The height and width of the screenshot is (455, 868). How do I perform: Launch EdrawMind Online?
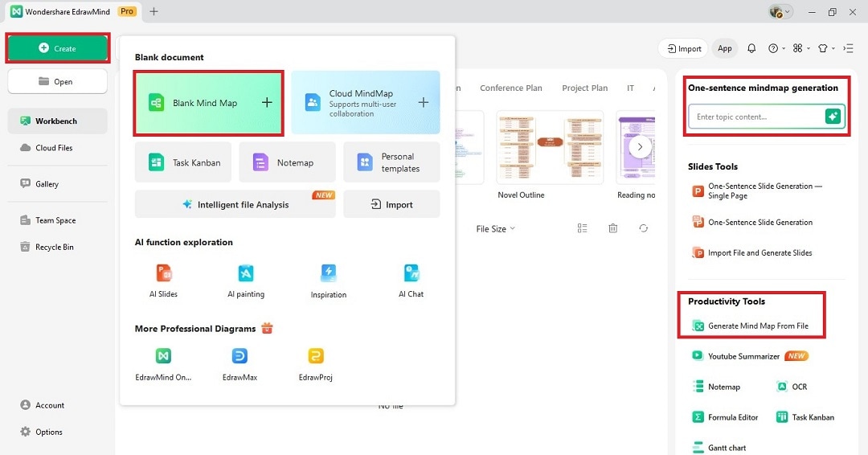pos(163,364)
